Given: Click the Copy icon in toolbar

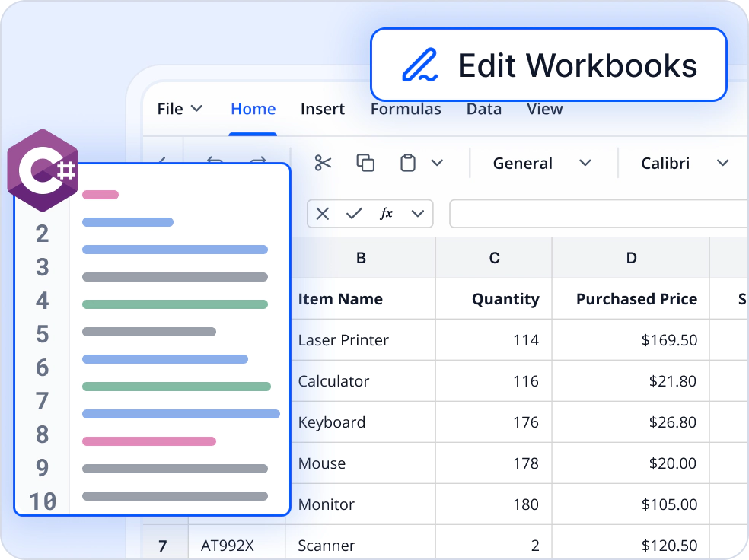Looking at the screenshot, I should point(365,164).
